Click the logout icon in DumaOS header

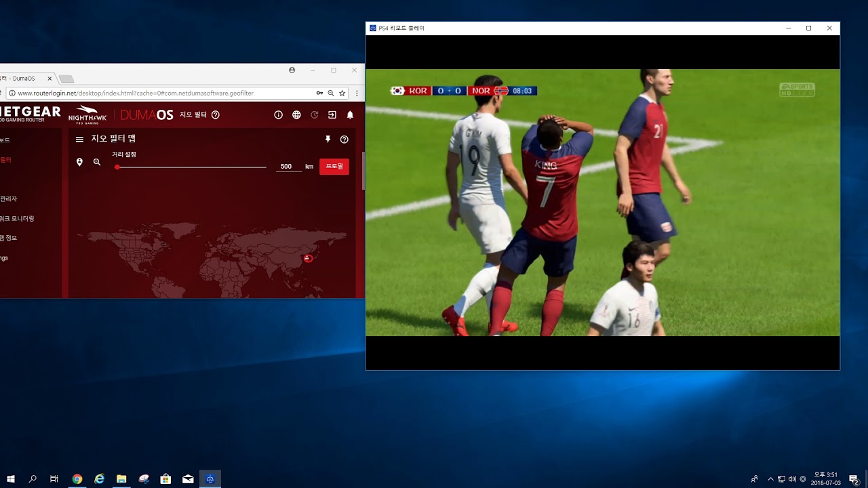pos(332,115)
